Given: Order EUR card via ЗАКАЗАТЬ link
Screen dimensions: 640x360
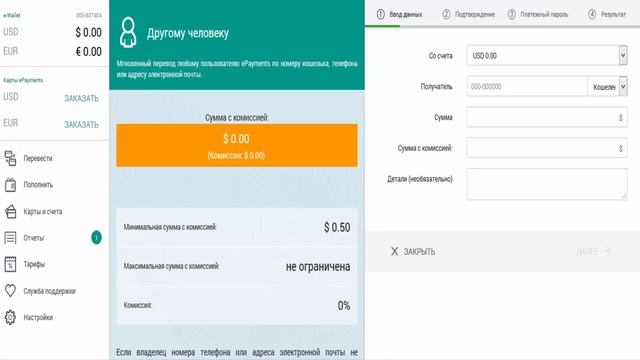Looking at the screenshot, I should (x=81, y=124).
